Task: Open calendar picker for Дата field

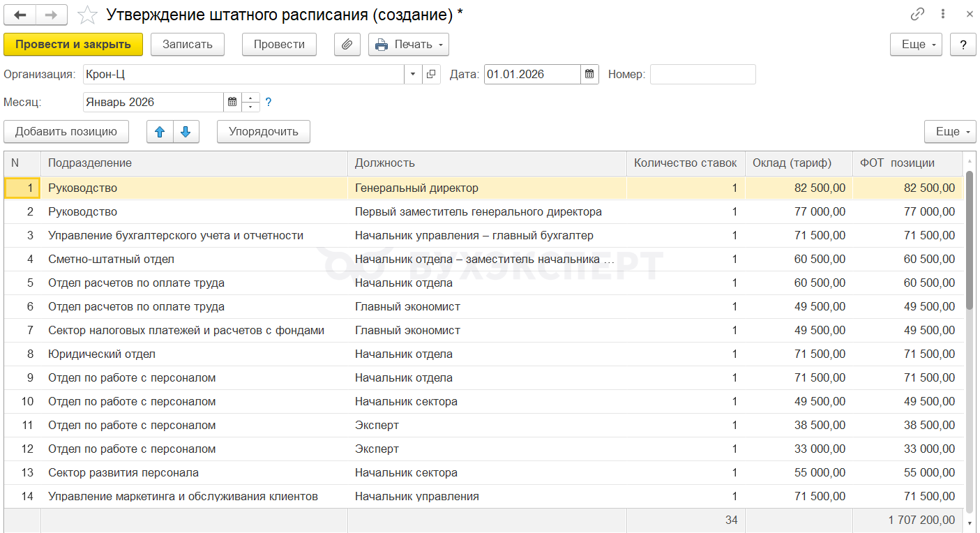Action: pyautogui.click(x=589, y=75)
